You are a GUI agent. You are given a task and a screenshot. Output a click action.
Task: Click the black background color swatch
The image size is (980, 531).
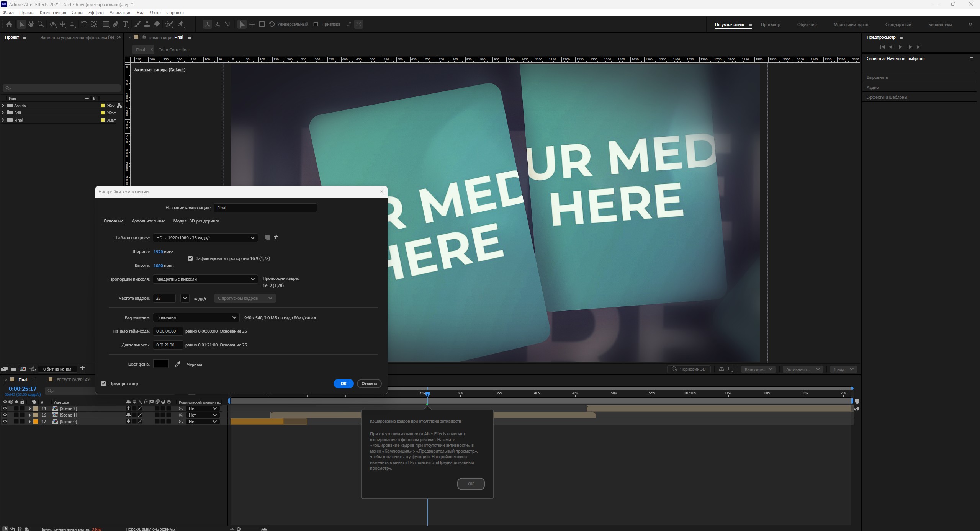tap(161, 364)
